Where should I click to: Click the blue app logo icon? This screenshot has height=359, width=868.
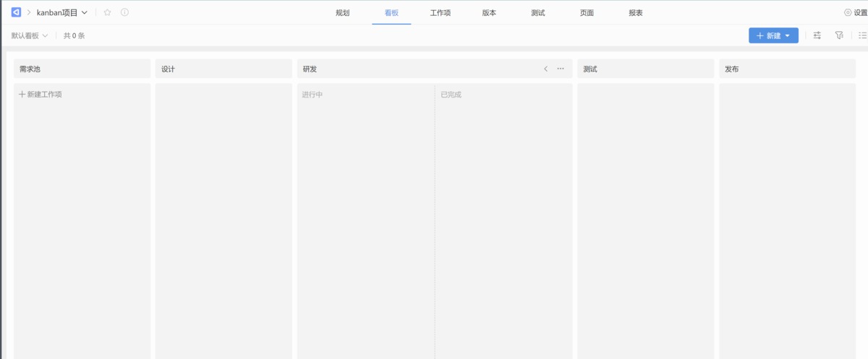tap(16, 12)
